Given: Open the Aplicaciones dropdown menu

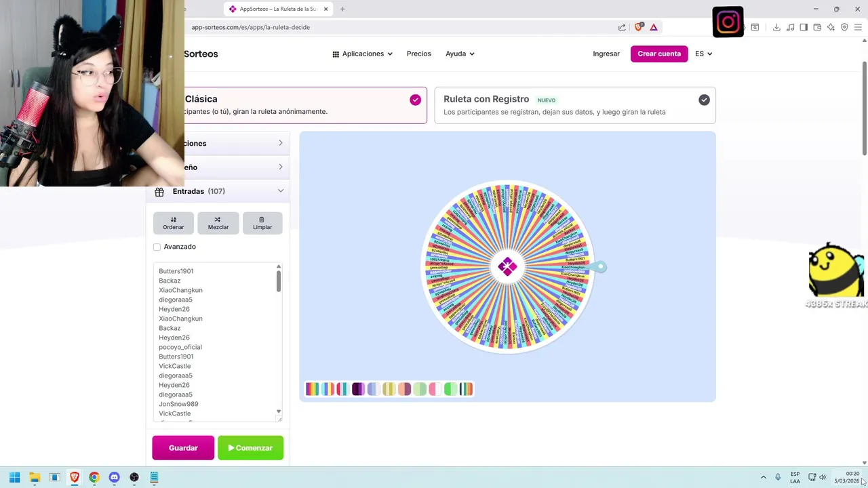Looking at the screenshot, I should click(362, 54).
